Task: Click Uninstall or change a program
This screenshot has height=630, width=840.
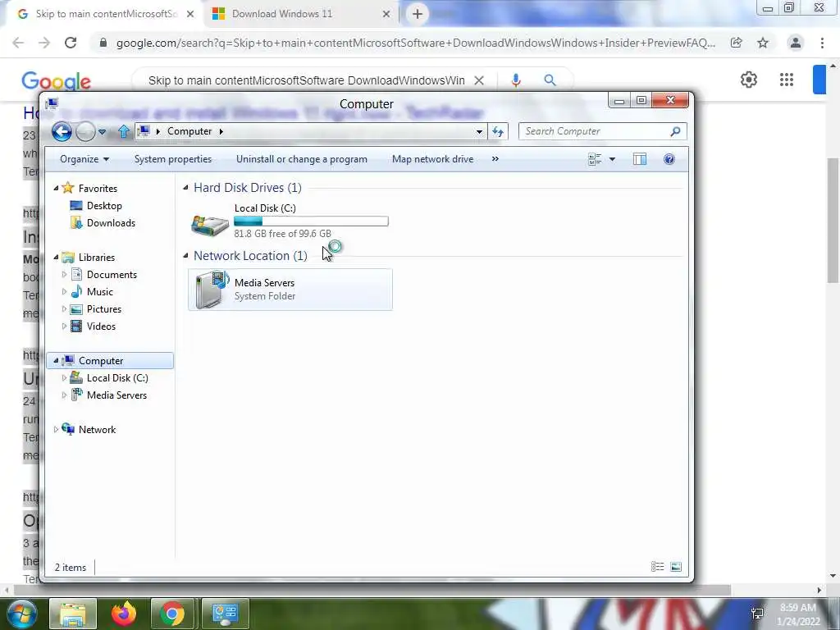Action: pyautogui.click(x=302, y=159)
